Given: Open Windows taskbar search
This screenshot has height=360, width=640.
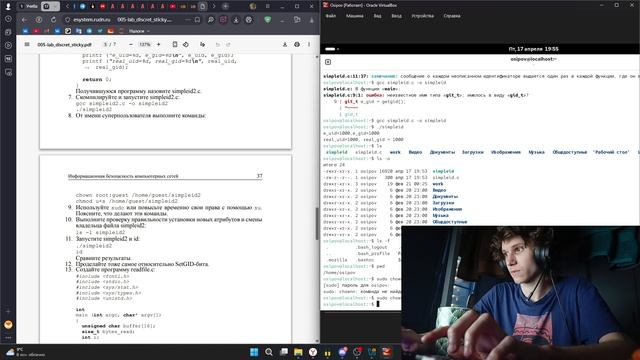Looking at the screenshot, I should click(269, 352).
